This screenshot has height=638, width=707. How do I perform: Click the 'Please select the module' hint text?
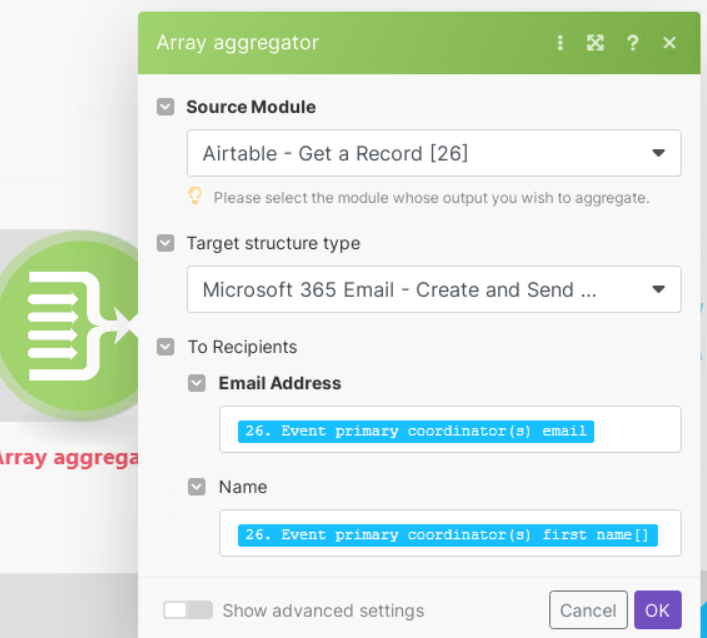click(432, 198)
